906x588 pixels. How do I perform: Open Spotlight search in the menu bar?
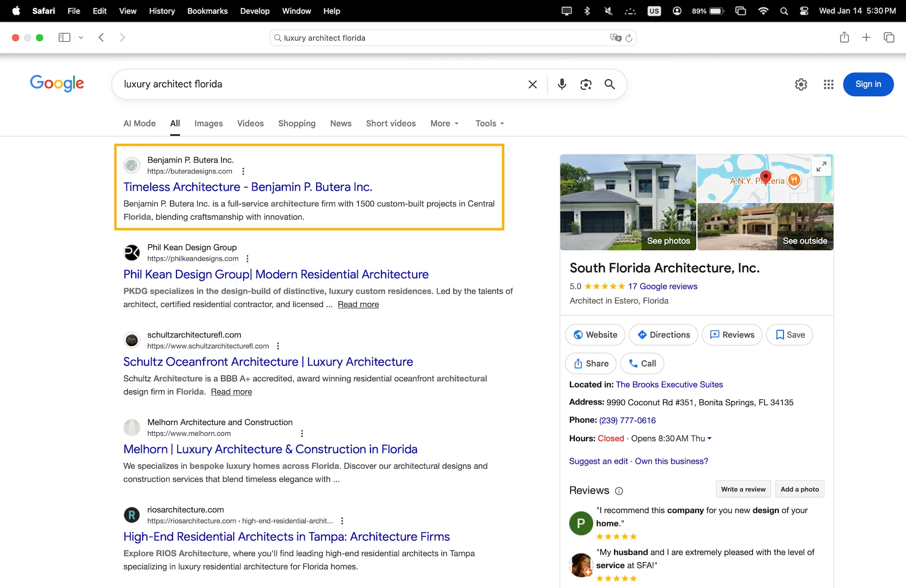[x=784, y=10]
